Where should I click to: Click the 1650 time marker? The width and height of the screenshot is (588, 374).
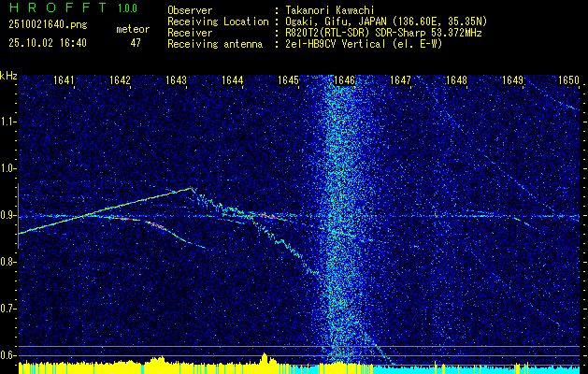569,80
